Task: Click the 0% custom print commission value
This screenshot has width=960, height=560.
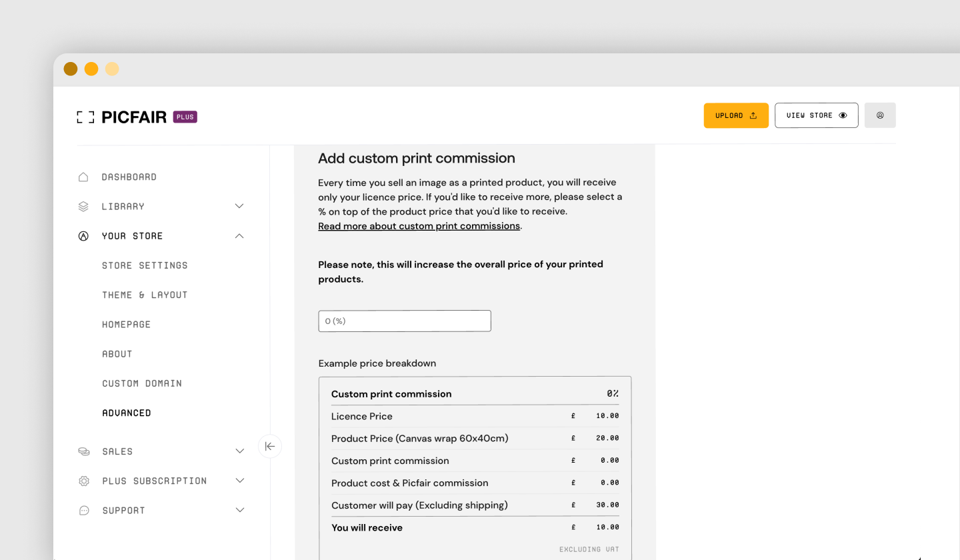Action: point(613,393)
